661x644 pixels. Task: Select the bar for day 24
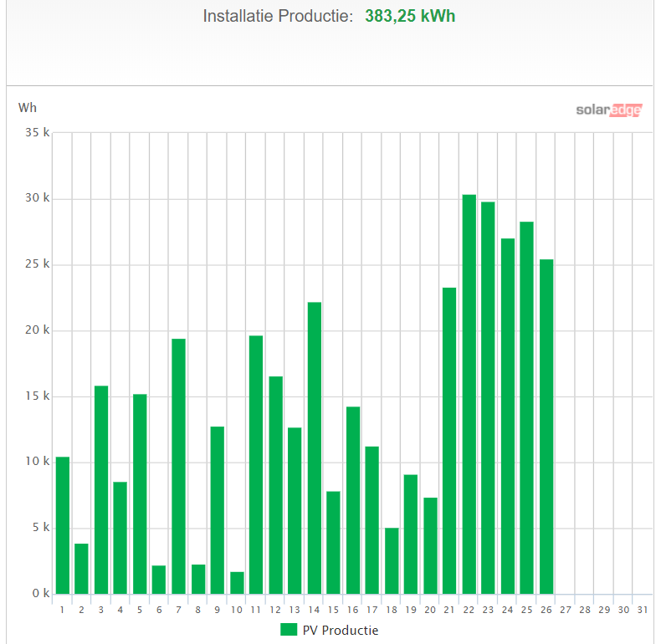pyautogui.click(x=508, y=416)
